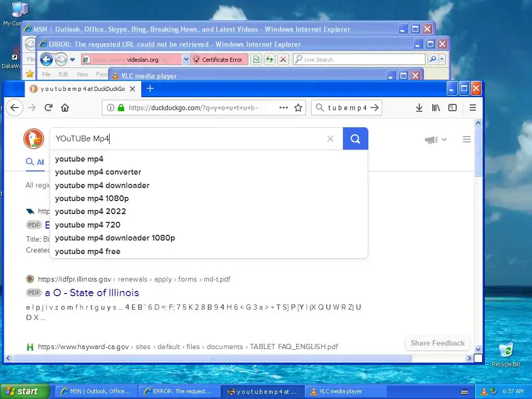Choose suggestion youtube mp4 free
This screenshot has height=399, width=532.
click(x=209, y=251)
